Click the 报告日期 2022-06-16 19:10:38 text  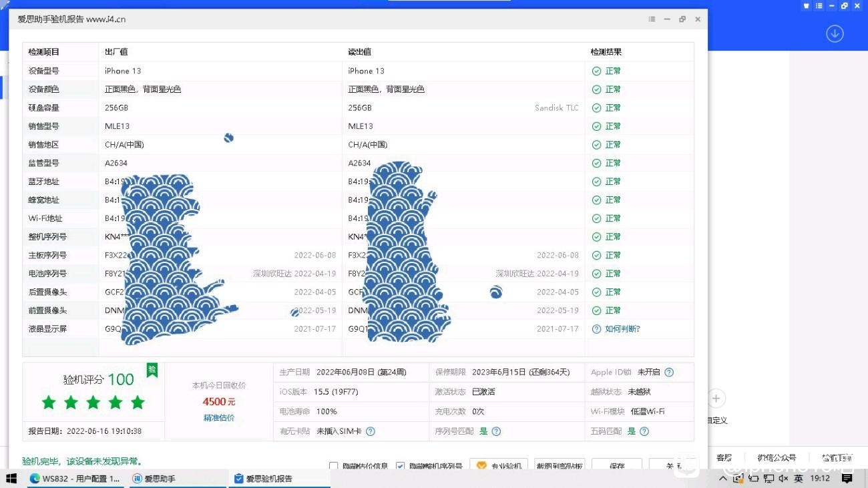click(x=85, y=431)
